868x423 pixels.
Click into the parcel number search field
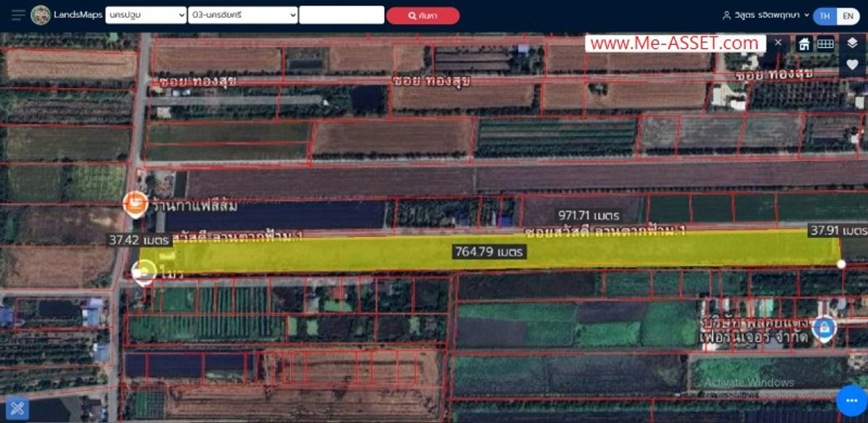coord(341,15)
